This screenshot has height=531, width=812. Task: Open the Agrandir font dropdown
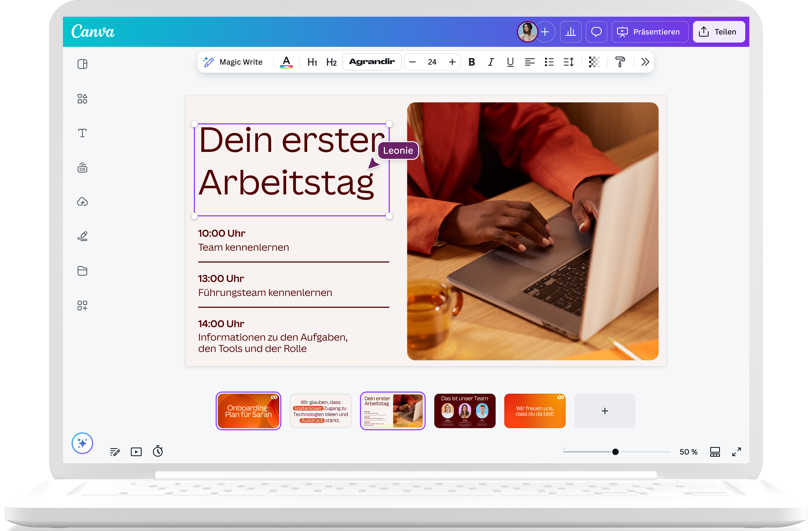pyautogui.click(x=372, y=62)
